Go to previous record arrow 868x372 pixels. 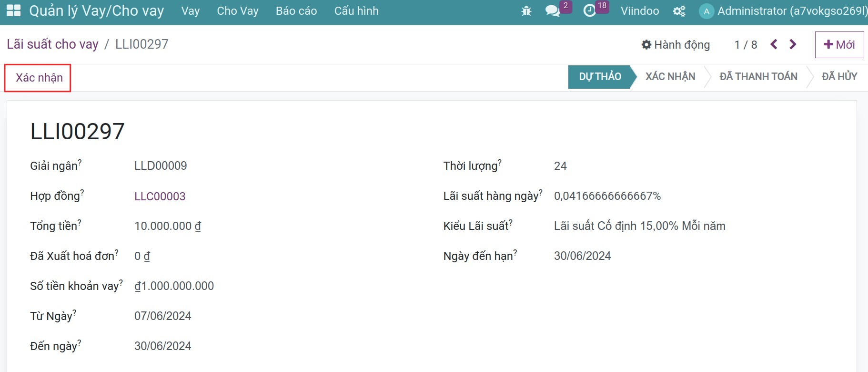tap(774, 44)
